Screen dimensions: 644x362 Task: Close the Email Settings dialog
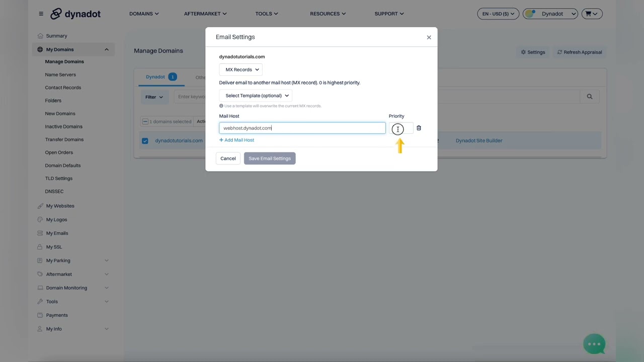coord(429,37)
